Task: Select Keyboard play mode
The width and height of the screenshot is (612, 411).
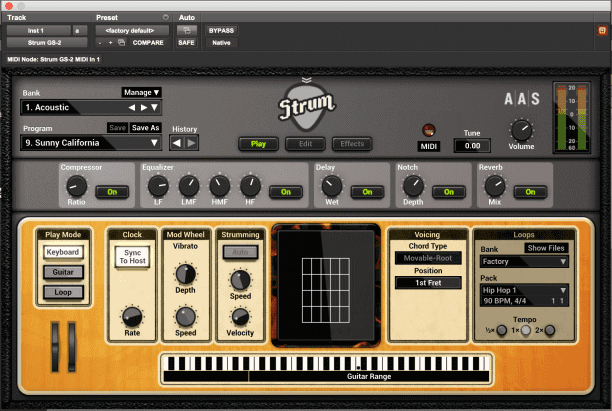Action: [63, 252]
